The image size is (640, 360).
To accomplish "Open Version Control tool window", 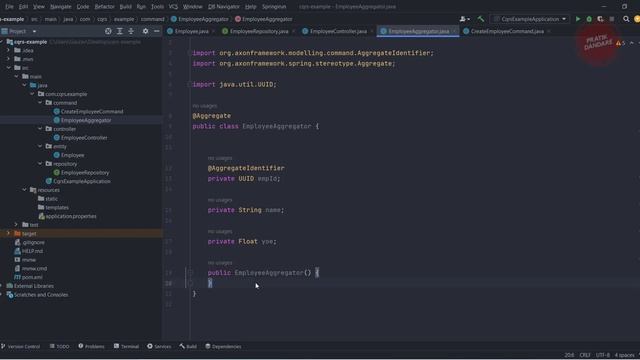I will (20, 346).
